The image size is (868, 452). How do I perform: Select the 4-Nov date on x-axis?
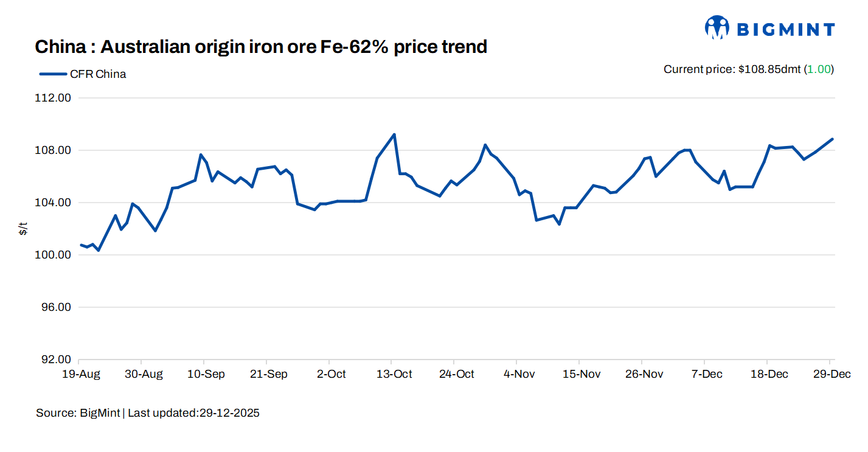(519, 374)
